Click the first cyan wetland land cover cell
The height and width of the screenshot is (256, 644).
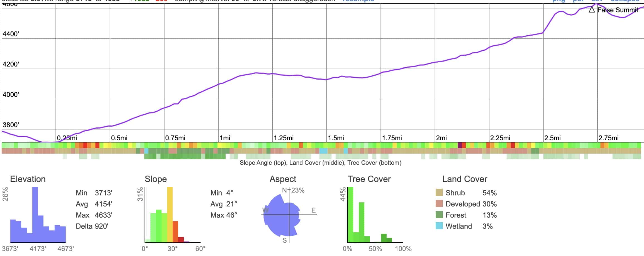[x=146, y=151]
